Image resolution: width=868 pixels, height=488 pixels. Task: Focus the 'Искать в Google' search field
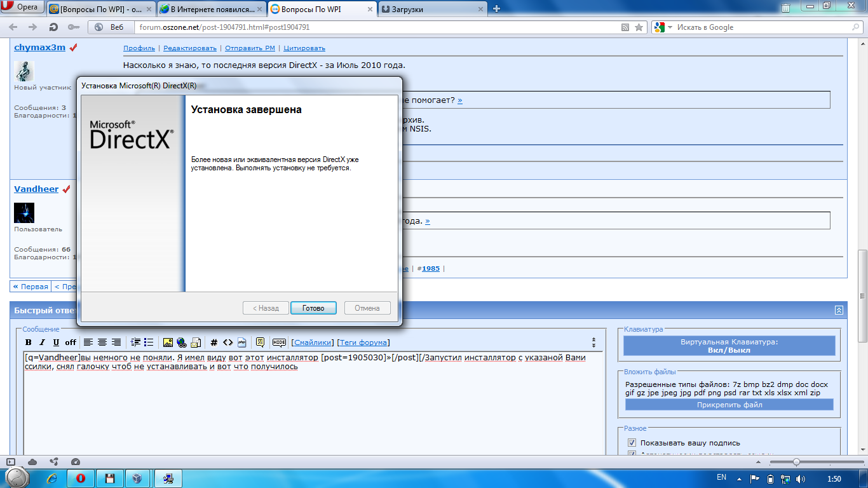click(x=761, y=27)
